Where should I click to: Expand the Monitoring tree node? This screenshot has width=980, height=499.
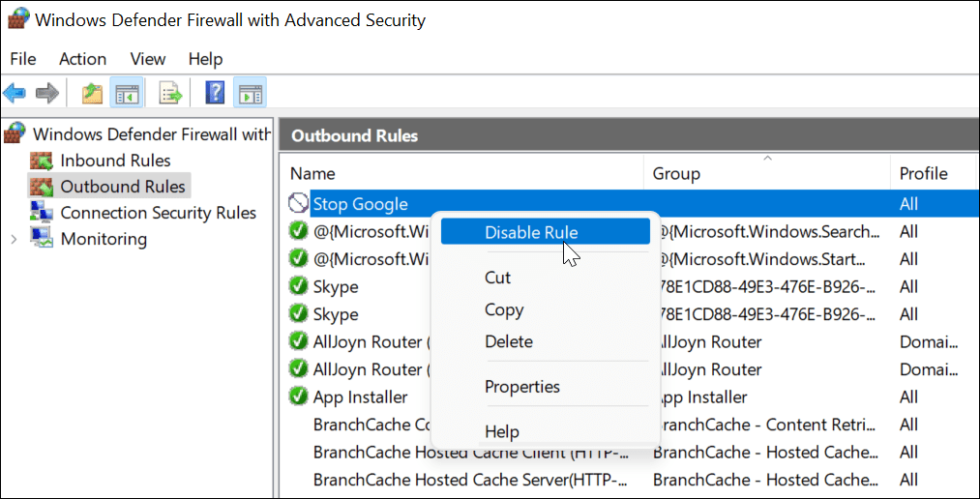tap(14, 239)
